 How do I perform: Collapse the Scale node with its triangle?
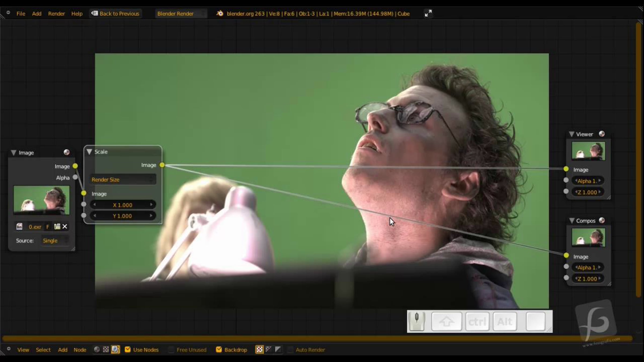(90, 152)
